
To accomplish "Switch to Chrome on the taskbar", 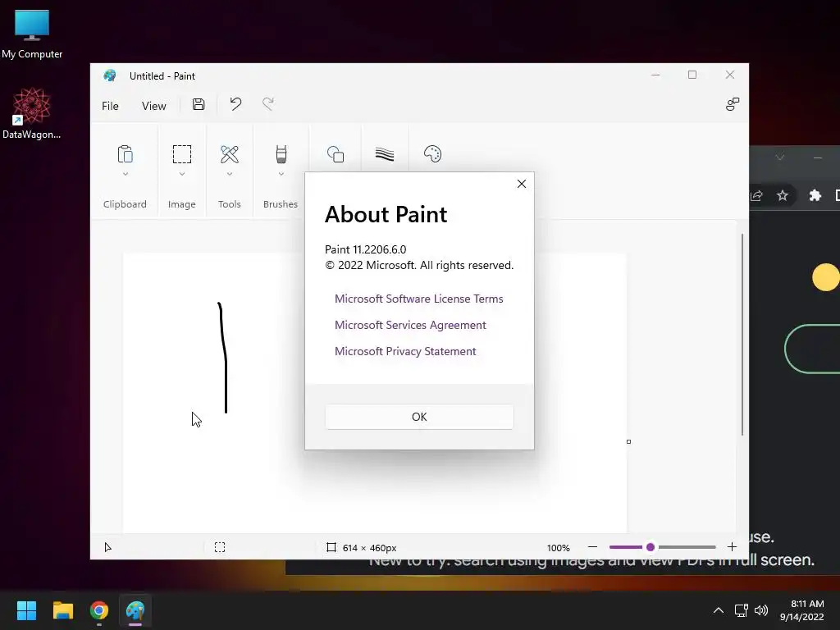I will click(x=99, y=610).
